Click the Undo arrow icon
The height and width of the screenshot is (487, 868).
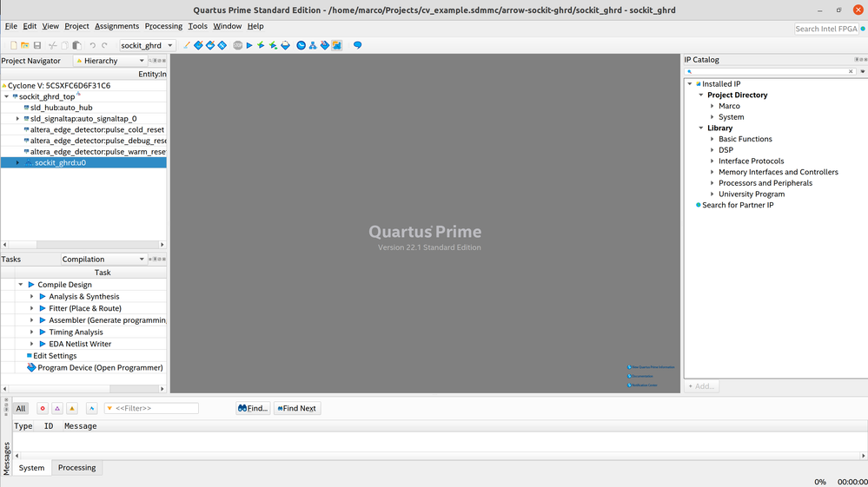(x=92, y=45)
